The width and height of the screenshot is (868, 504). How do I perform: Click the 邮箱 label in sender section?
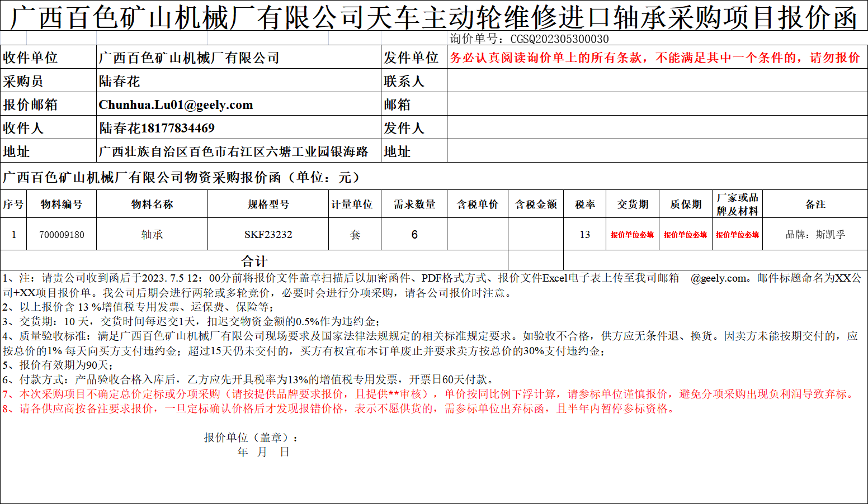tap(414, 104)
